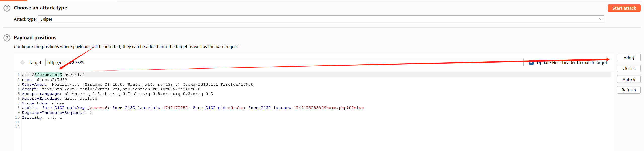Click the Priority: u=0, i line
This screenshot has width=644, height=151.
point(42,118)
